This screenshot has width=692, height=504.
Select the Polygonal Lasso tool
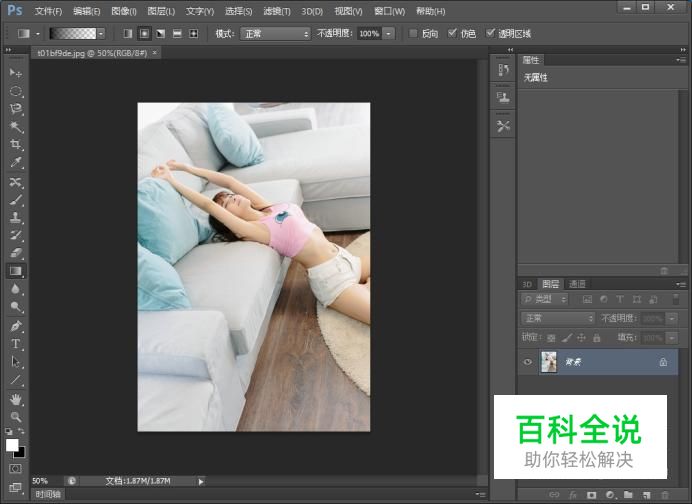(16, 109)
